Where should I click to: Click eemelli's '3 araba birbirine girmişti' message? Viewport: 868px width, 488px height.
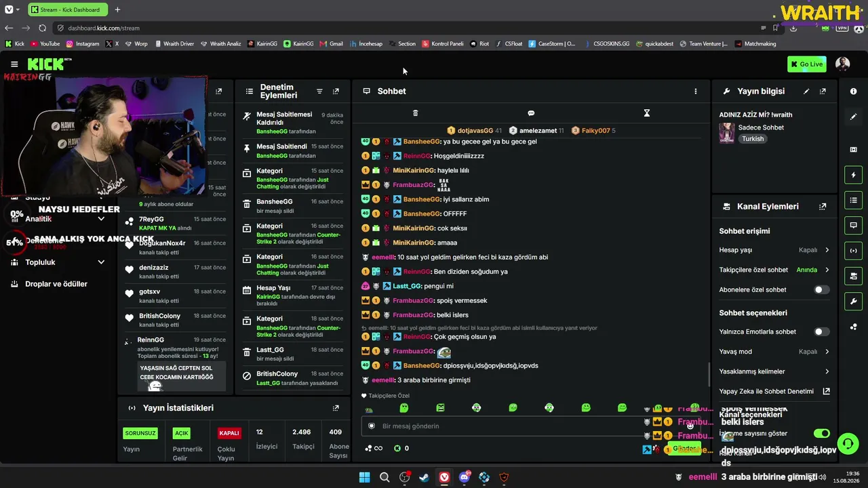point(433,380)
